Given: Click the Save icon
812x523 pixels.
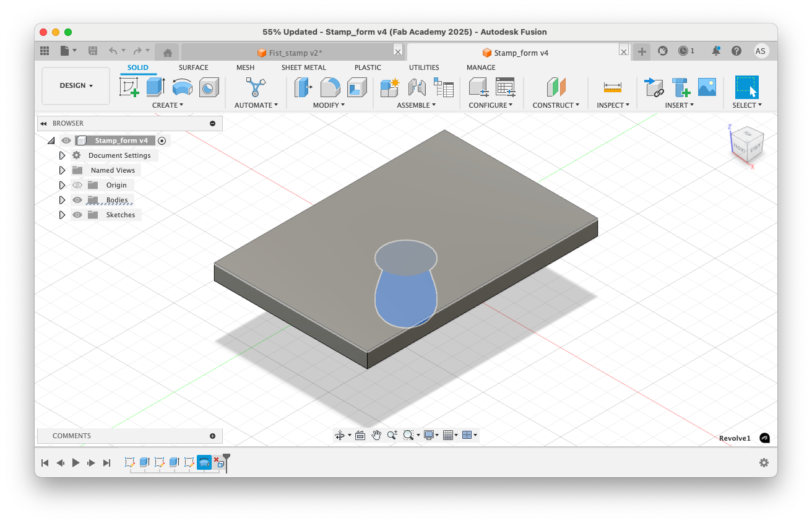Looking at the screenshot, I should click(x=93, y=51).
